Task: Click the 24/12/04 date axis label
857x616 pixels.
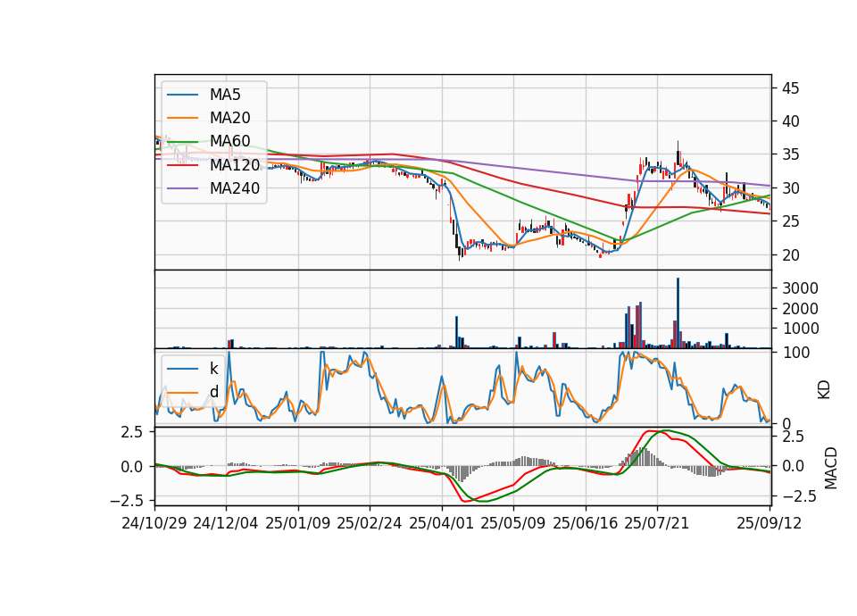Action: pos(226,523)
